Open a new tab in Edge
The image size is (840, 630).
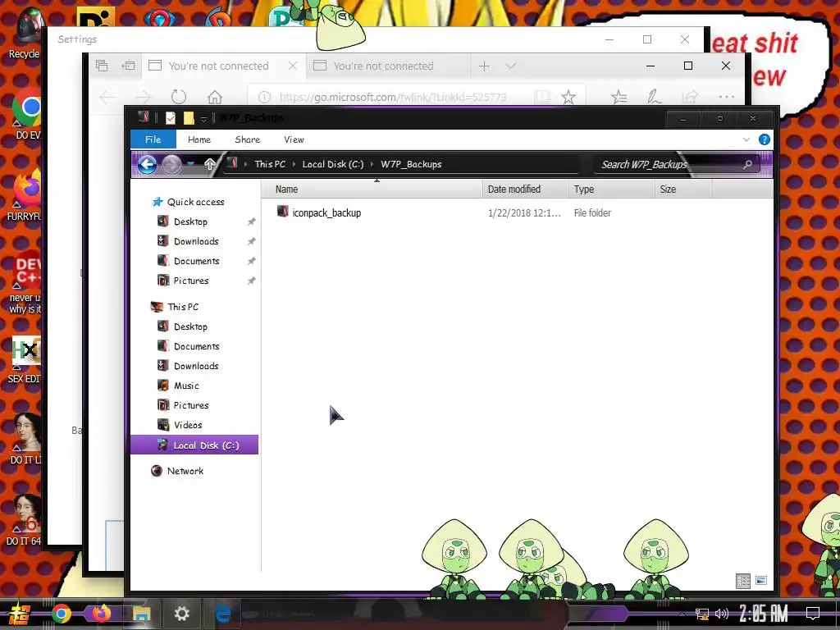484,66
